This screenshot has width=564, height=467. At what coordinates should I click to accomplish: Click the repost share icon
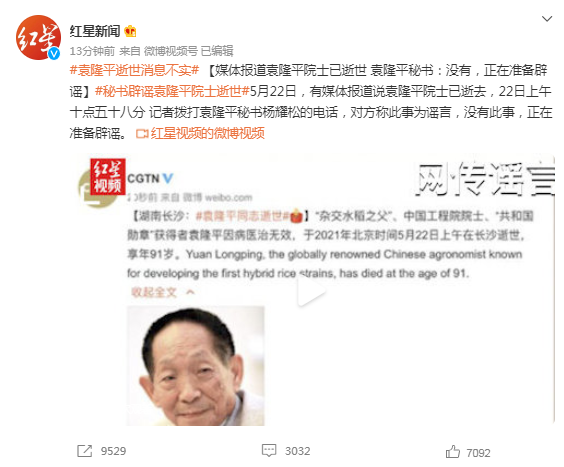click(x=85, y=451)
